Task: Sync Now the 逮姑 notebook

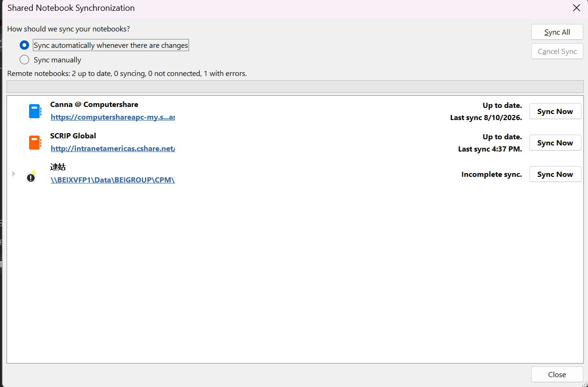Action: [555, 175]
